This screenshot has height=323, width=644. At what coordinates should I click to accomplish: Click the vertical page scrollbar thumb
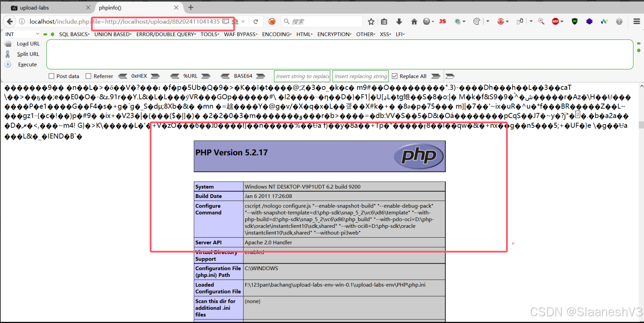[641, 125]
